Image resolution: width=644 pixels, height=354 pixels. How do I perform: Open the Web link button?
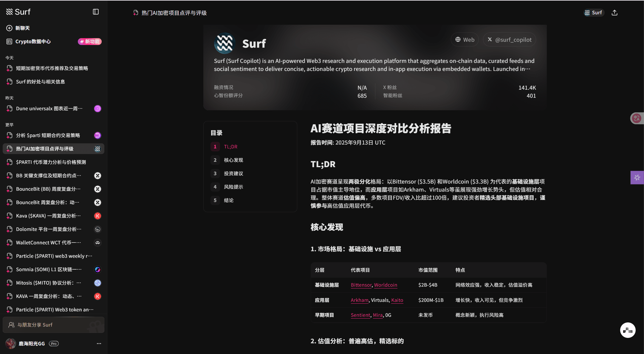click(465, 40)
